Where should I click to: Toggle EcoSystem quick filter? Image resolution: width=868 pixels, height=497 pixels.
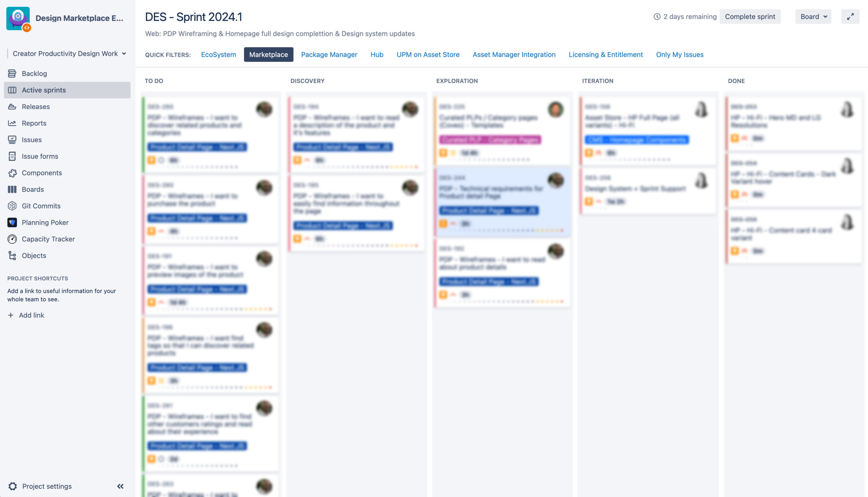point(218,54)
